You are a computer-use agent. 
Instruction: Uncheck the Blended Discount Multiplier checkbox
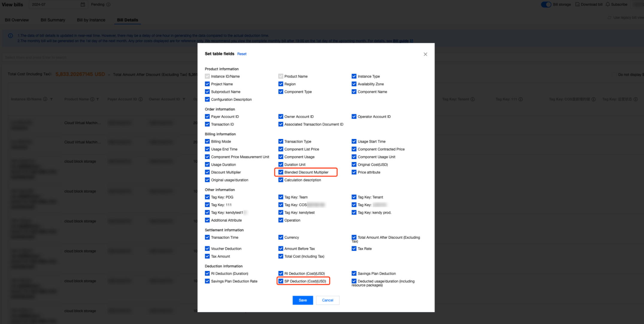(x=281, y=172)
